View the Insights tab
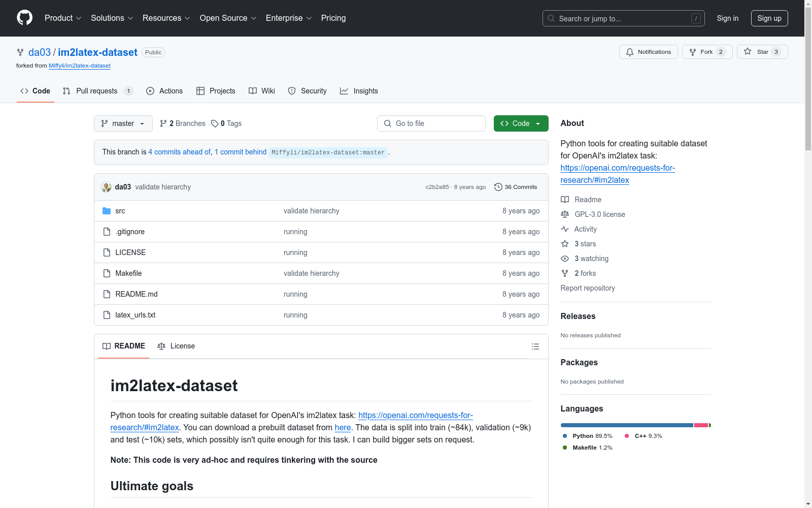812x508 pixels. [359, 91]
